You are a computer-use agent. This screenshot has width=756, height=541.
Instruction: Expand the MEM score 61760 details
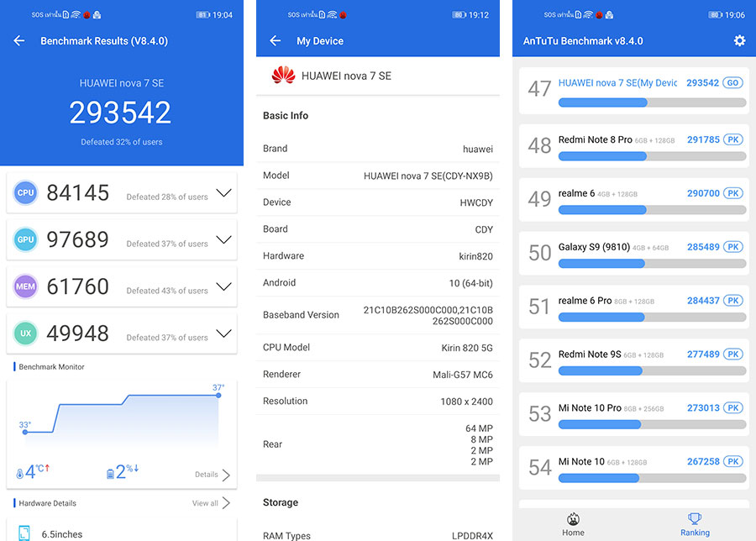tap(223, 287)
